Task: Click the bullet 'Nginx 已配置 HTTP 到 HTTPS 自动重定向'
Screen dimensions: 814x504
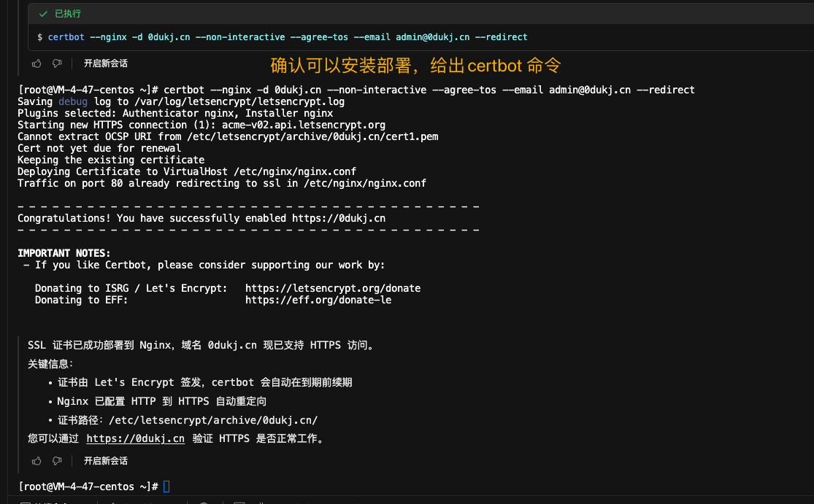Action: (161, 401)
